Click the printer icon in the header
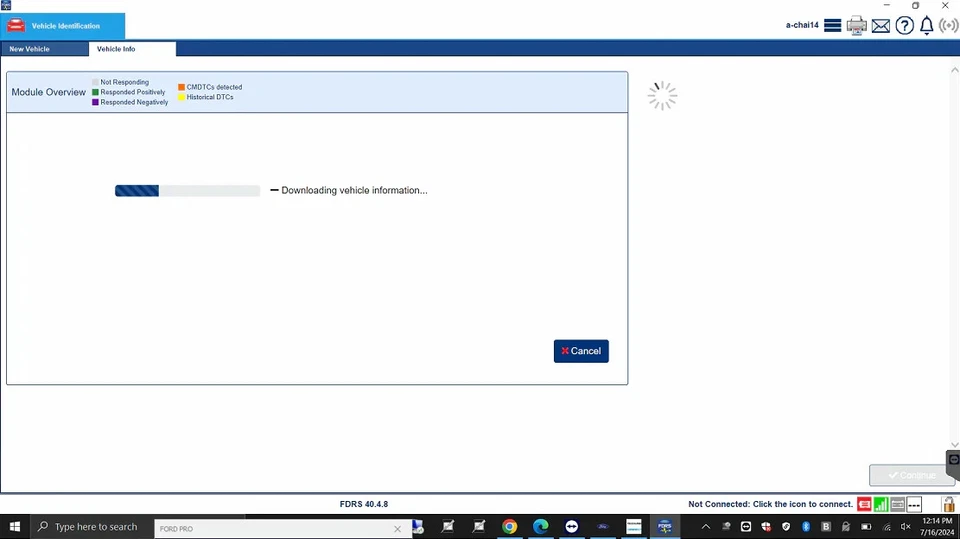960x539 pixels. (x=857, y=25)
